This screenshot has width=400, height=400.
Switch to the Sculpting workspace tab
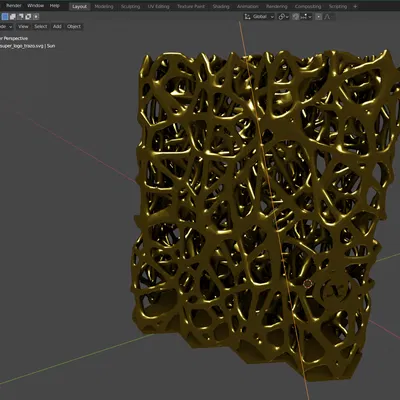[130, 6]
